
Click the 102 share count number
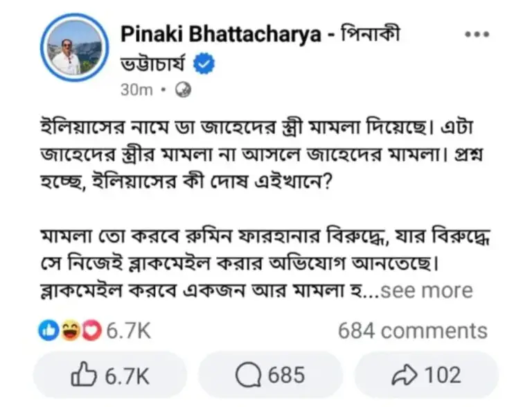coord(442,376)
